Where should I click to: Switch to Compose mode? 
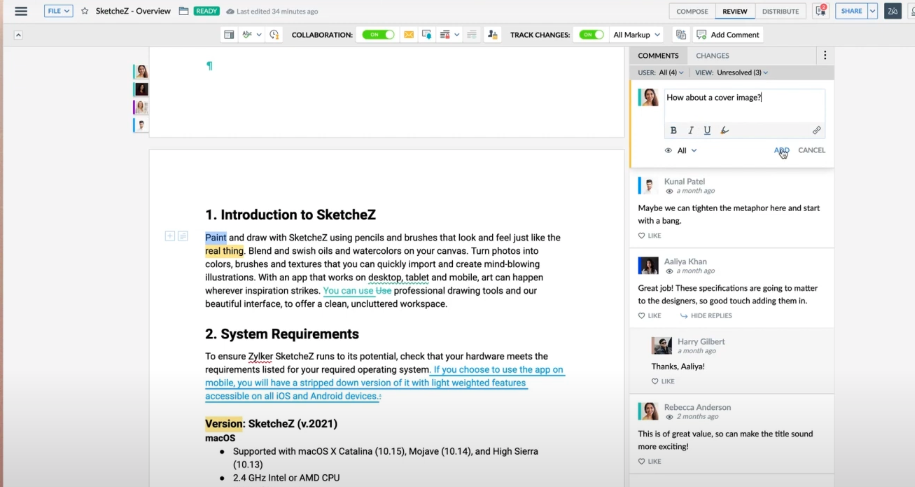(692, 11)
